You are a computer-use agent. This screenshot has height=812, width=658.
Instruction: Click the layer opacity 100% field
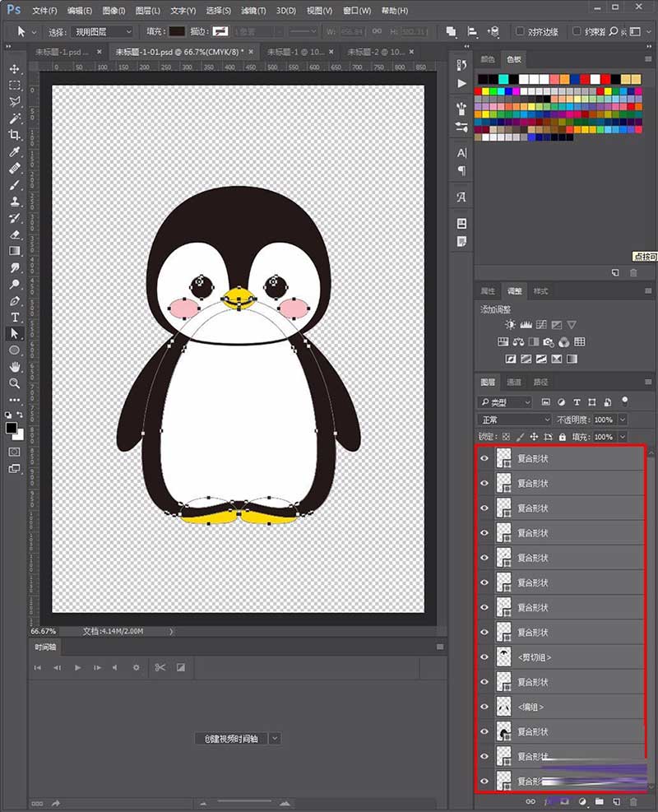click(x=604, y=420)
